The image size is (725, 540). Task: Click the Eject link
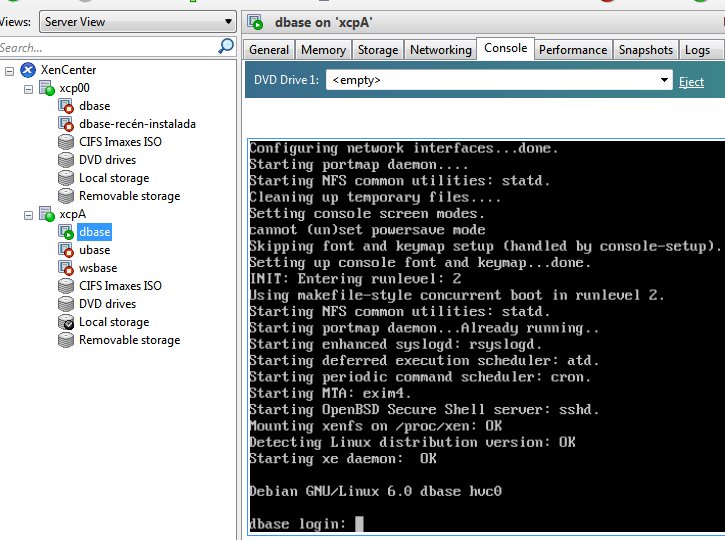click(x=691, y=82)
